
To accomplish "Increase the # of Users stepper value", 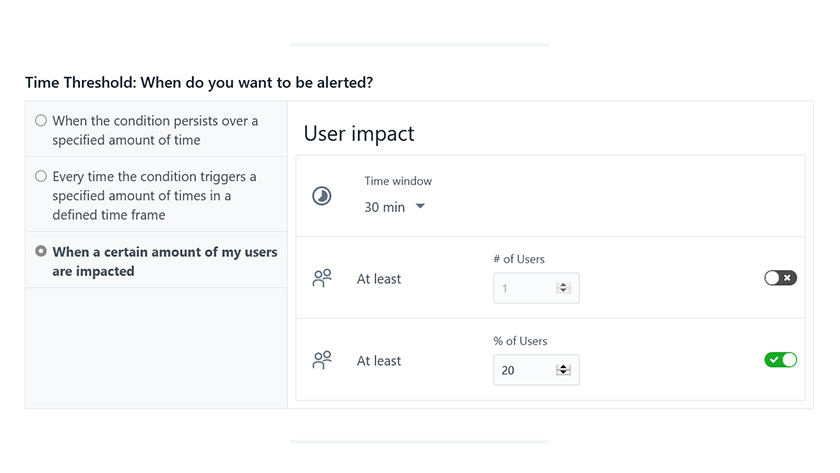I will [563, 285].
